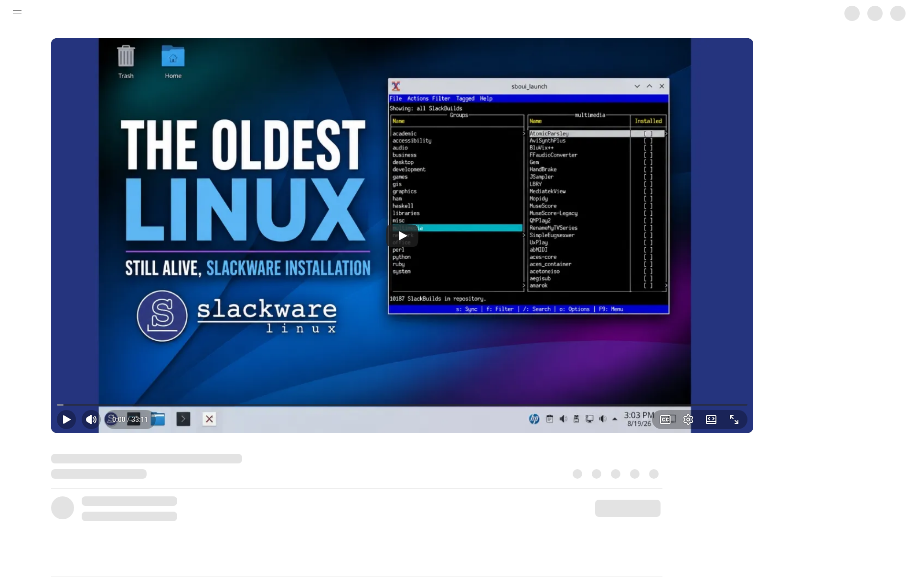917x588 pixels.
Task: Select the 'libraries' group
Action: pos(406,213)
